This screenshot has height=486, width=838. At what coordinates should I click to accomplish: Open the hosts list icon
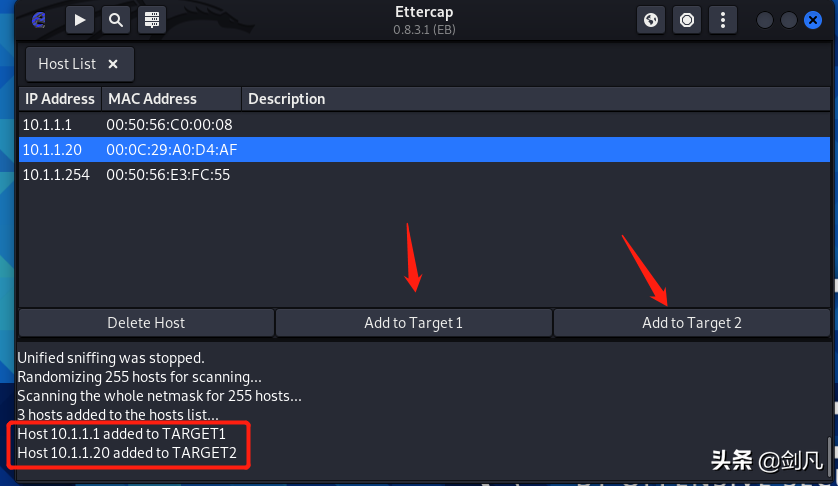[x=152, y=20]
